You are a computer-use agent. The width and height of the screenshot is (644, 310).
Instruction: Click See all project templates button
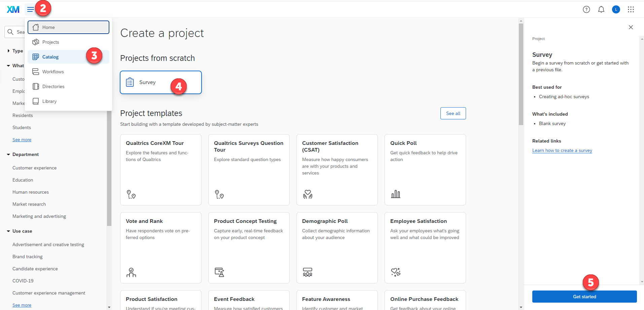tap(453, 113)
